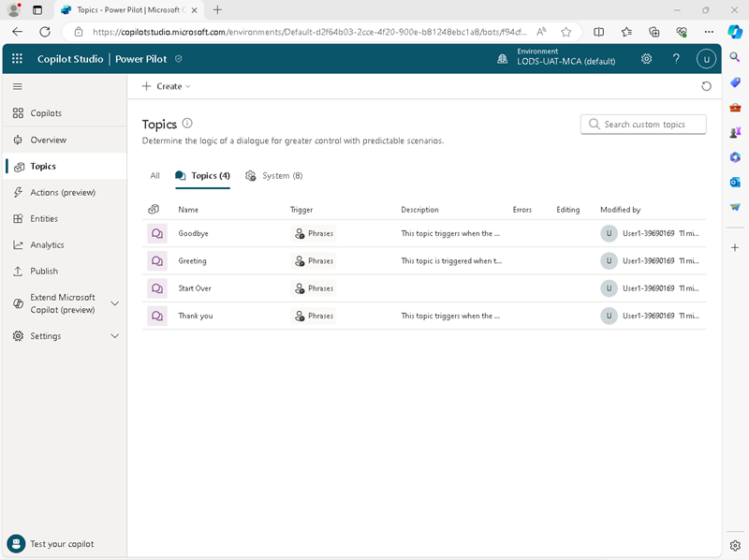Click Phrases trigger for Start Over
749x560 pixels.
click(314, 288)
